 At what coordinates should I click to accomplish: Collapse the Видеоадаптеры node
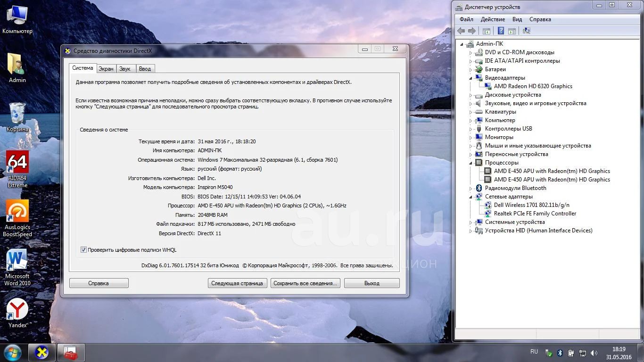(x=471, y=78)
